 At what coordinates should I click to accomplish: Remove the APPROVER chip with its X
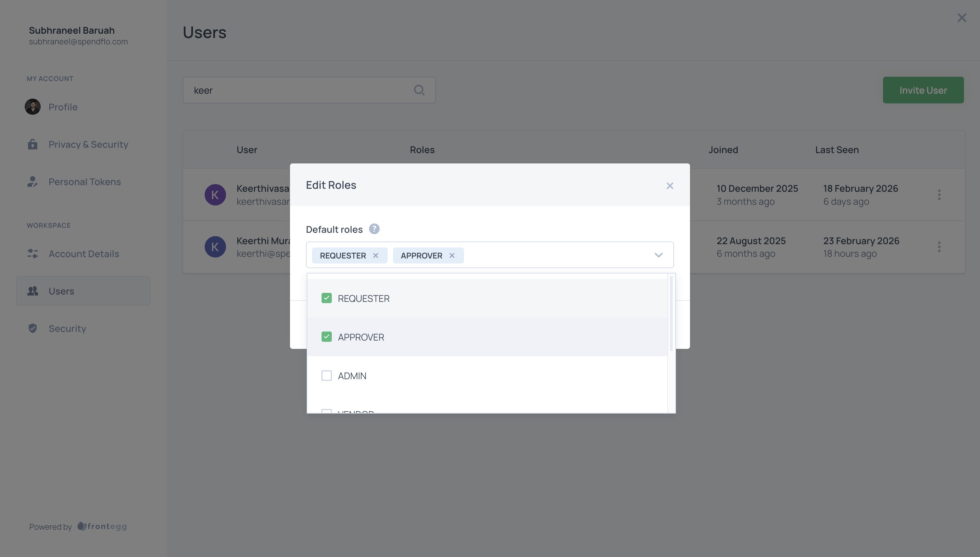tap(452, 255)
